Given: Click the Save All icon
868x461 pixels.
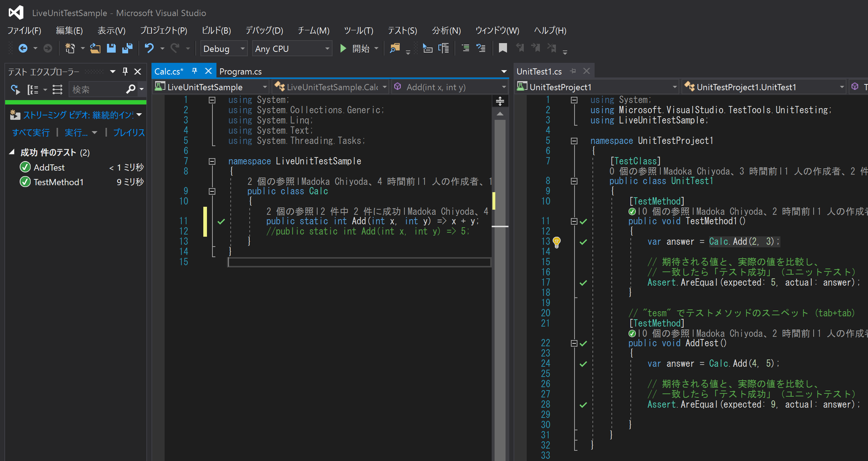Looking at the screenshot, I should click(x=127, y=48).
